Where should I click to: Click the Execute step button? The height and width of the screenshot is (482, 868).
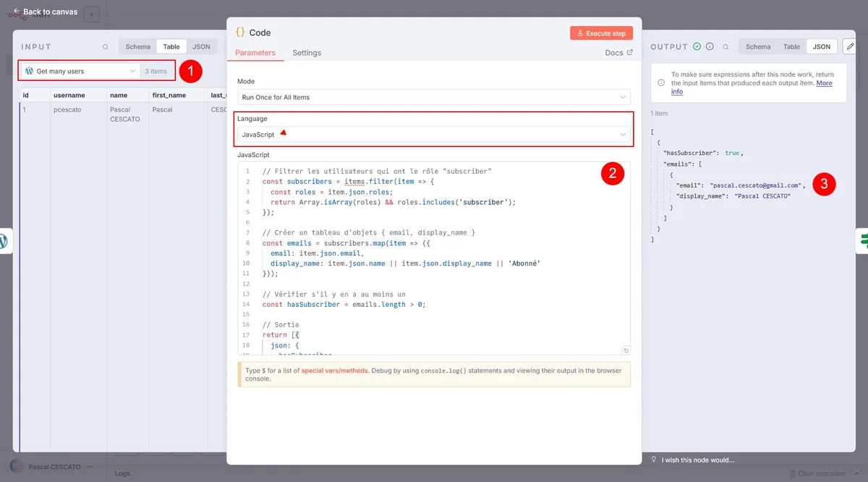[601, 33]
